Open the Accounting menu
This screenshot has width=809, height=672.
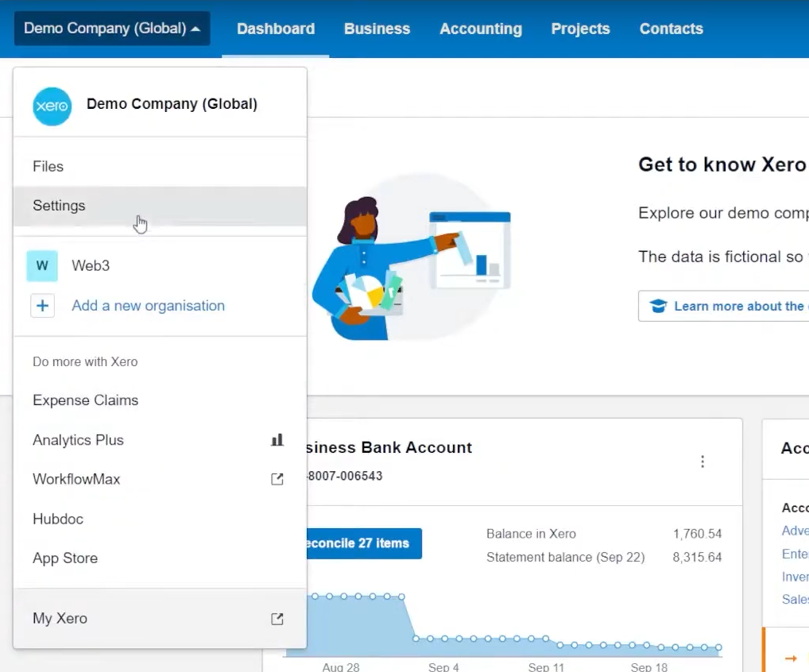(481, 29)
